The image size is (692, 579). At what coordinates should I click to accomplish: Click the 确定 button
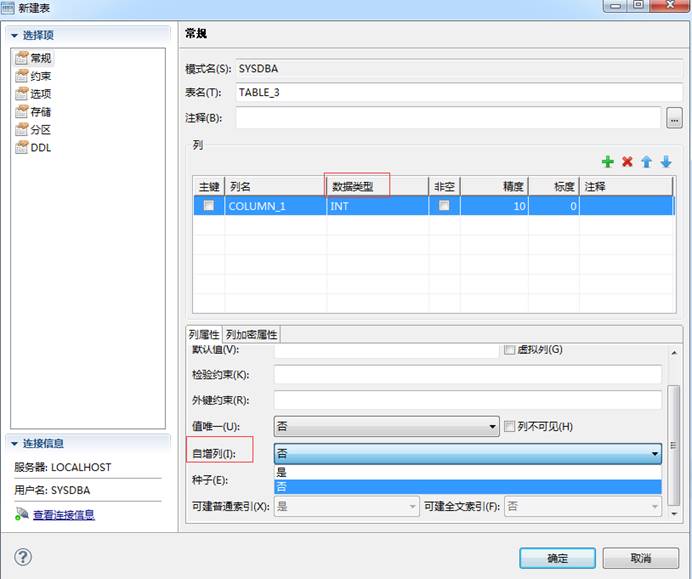click(x=557, y=558)
